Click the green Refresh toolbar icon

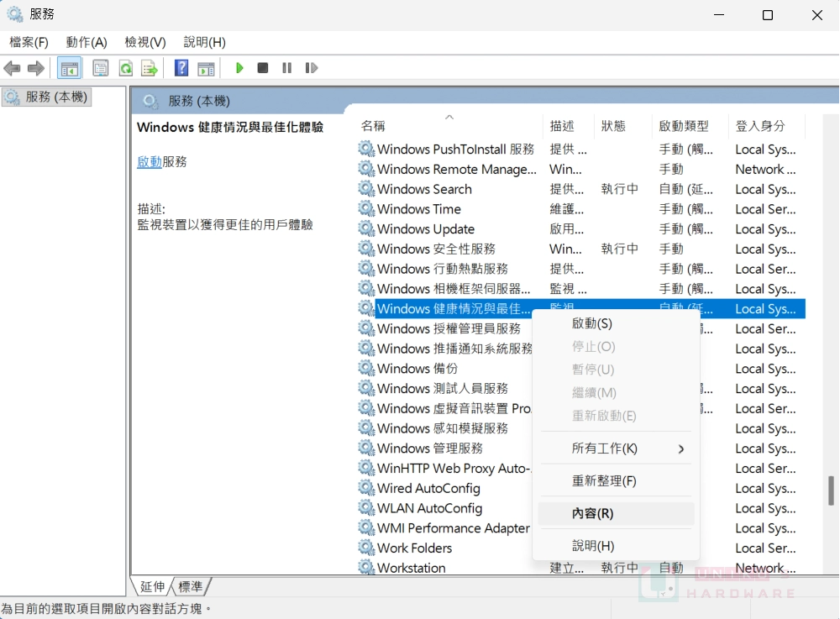(126, 68)
